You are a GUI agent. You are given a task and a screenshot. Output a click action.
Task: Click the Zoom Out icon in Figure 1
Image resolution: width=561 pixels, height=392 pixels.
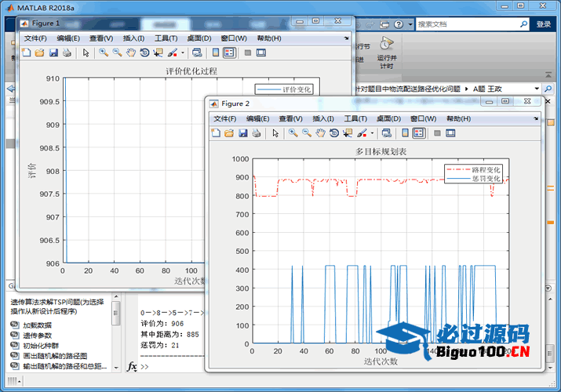click(x=117, y=53)
